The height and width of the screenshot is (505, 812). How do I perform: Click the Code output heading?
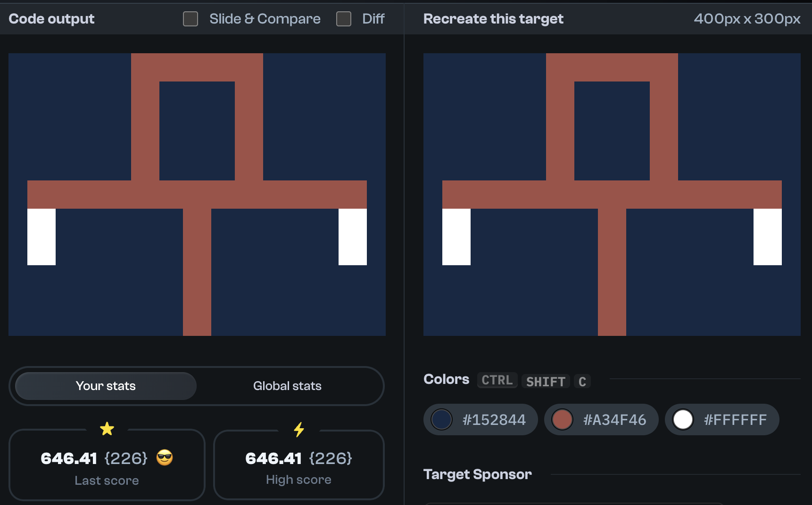[x=51, y=19]
